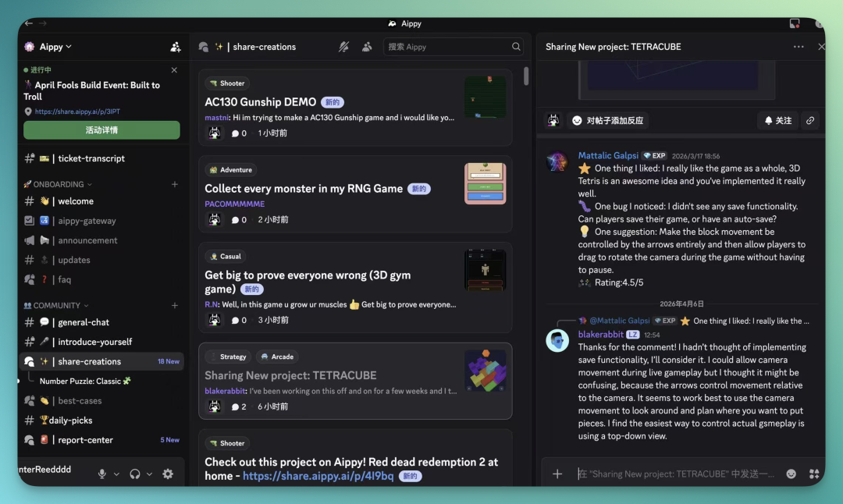The width and height of the screenshot is (843, 504).
Task: Open the faq forum channel
Action: [101, 279]
